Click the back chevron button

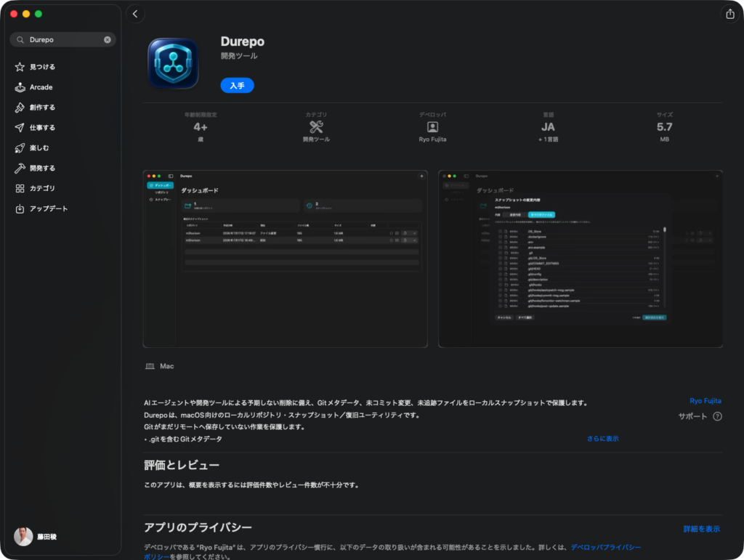135,15
